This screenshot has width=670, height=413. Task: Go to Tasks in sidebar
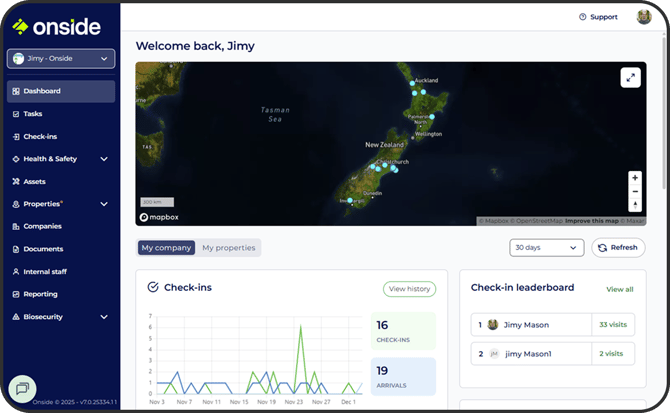point(33,114)
